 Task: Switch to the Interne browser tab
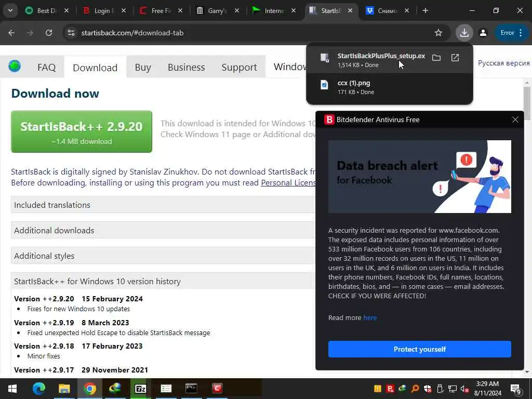pos(274,11)
